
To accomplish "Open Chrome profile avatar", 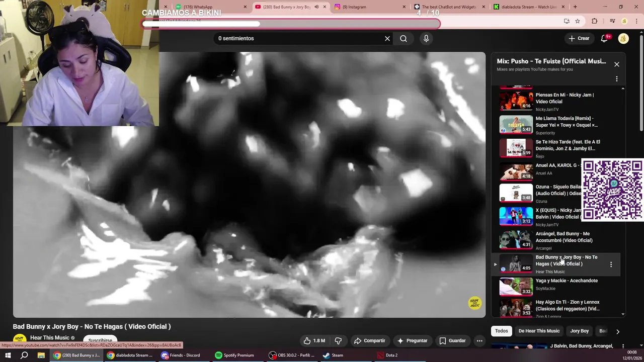I will coord(624,21).
